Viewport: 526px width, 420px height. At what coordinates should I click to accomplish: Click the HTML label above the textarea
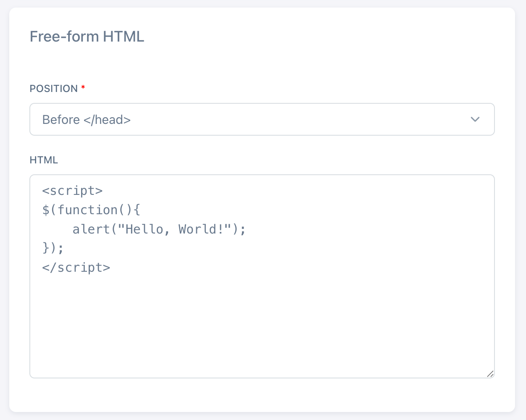[x=44, y=160]
